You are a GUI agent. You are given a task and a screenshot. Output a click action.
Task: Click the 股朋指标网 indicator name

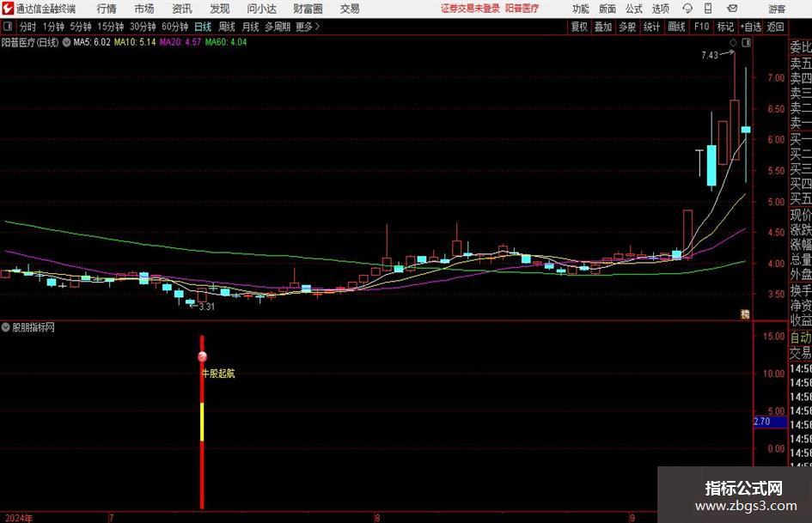click(x=34, y=327)
